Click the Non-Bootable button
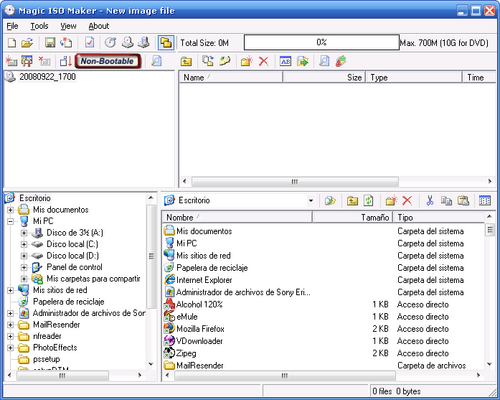 pos(107,61)
